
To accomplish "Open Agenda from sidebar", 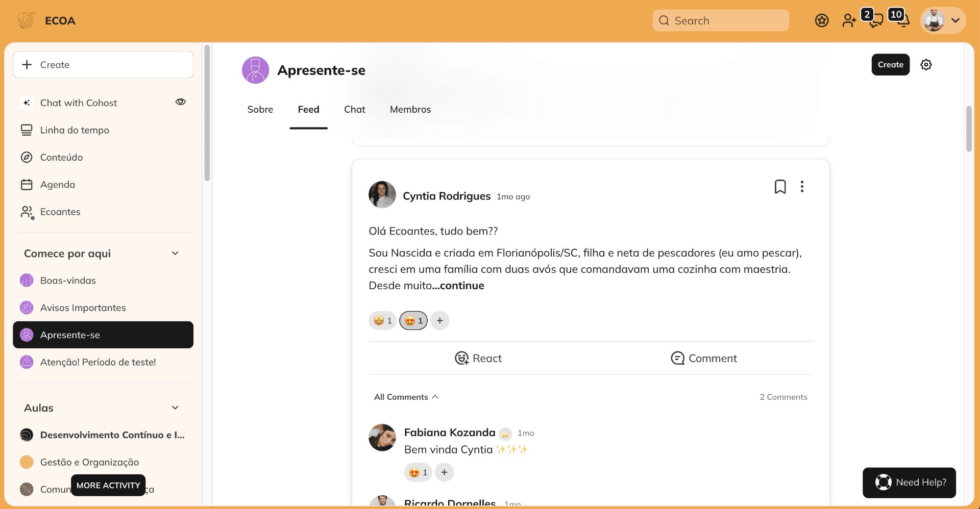I will click(x=57, y=185).
